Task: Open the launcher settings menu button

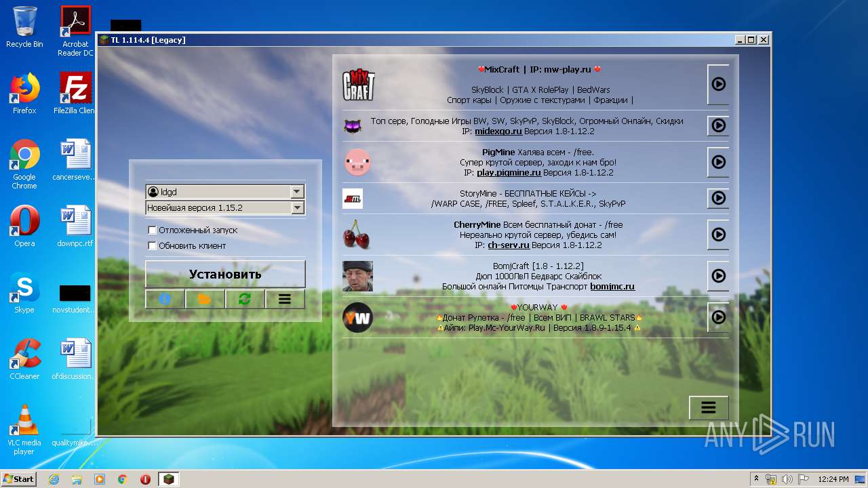Action: coord(285,299)
